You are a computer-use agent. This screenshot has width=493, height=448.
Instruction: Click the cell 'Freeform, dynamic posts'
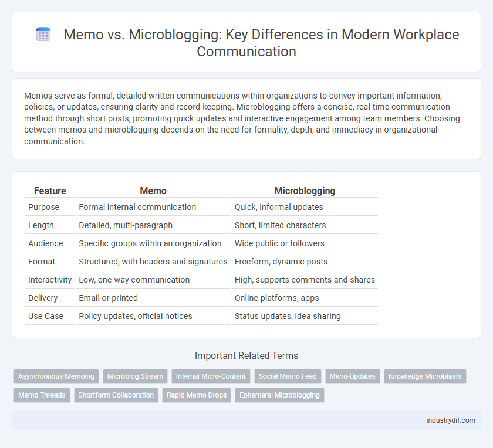coord(305,262)
